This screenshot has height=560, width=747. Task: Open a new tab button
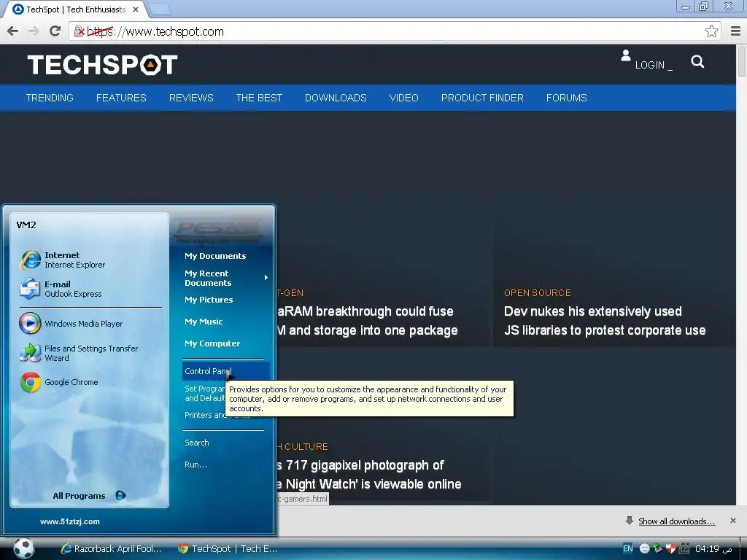tap(159, 9)
